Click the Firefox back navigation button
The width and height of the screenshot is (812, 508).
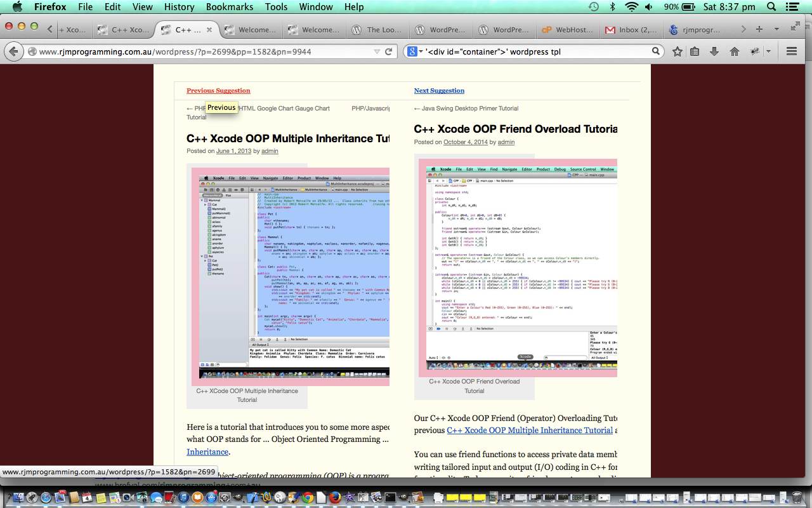coord(15,51)
